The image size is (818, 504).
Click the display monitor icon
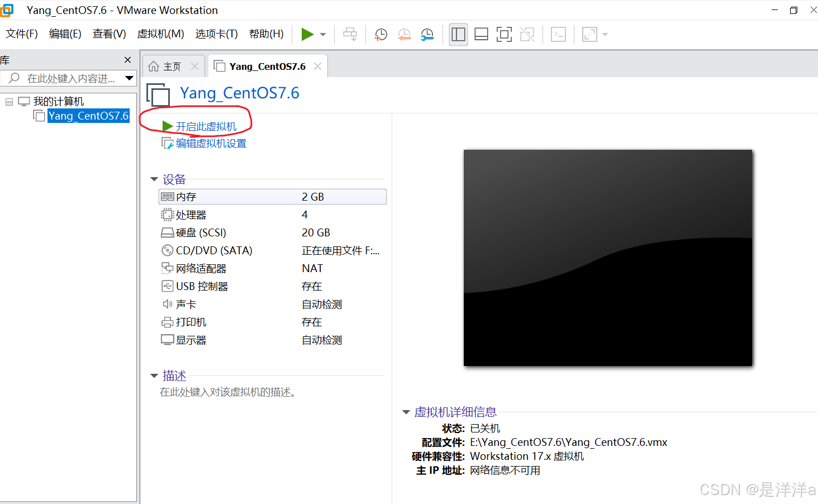167,340
